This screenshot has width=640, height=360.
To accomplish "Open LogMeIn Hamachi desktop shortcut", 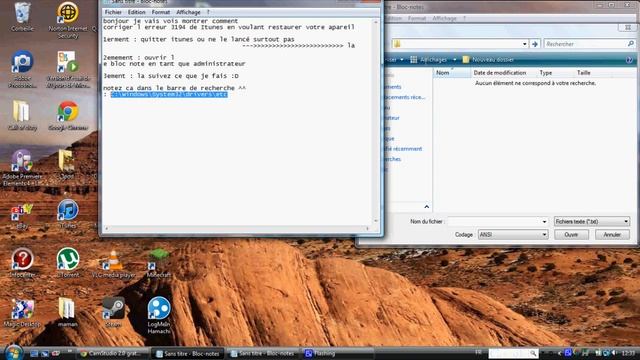I will tap(159, 314).
